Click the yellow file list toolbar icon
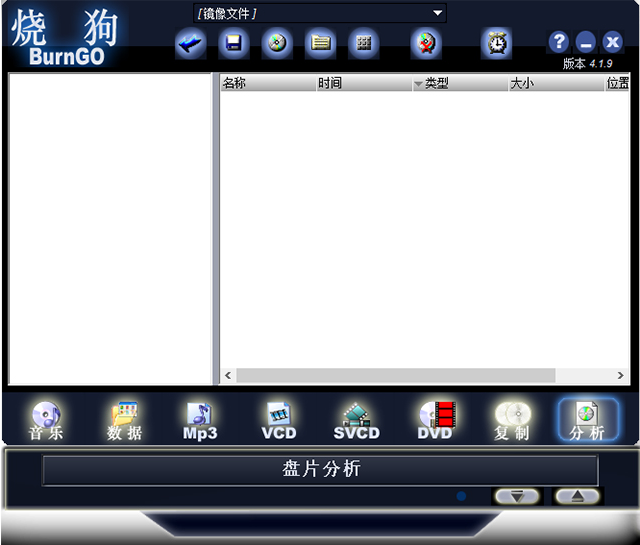This screenshot has height=545, width=640. (320, 43)
